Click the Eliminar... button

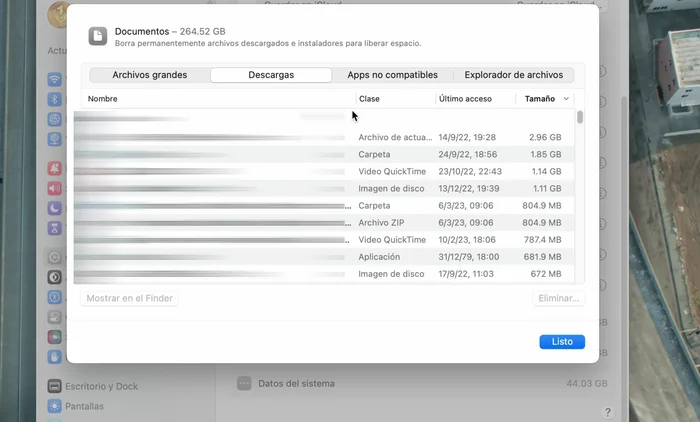(558, 298)
